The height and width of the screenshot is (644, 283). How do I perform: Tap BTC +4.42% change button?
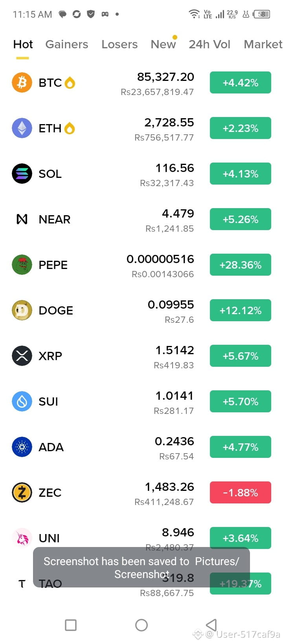[x=241, y=82]
